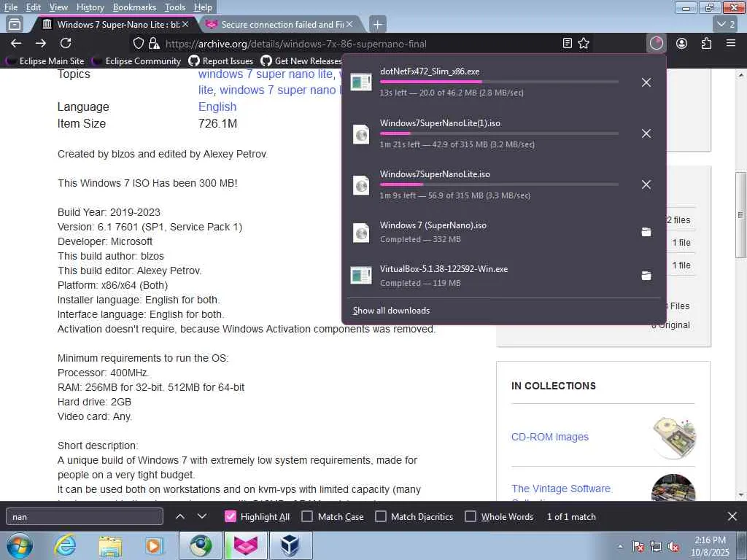Click the downloads progress toolbar icon
This screenshot has width=747, height=560.
coord(657,43)
